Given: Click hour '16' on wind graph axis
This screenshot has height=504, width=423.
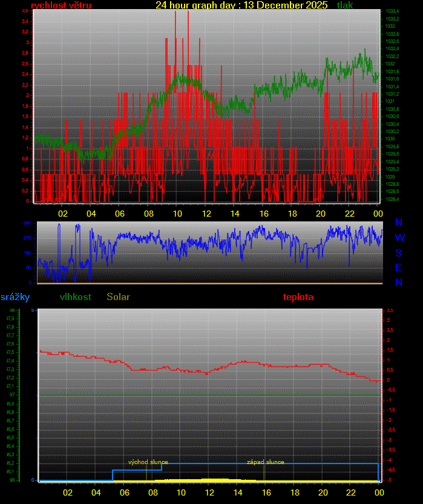Looking at the screenshot, I should [264, 214].
